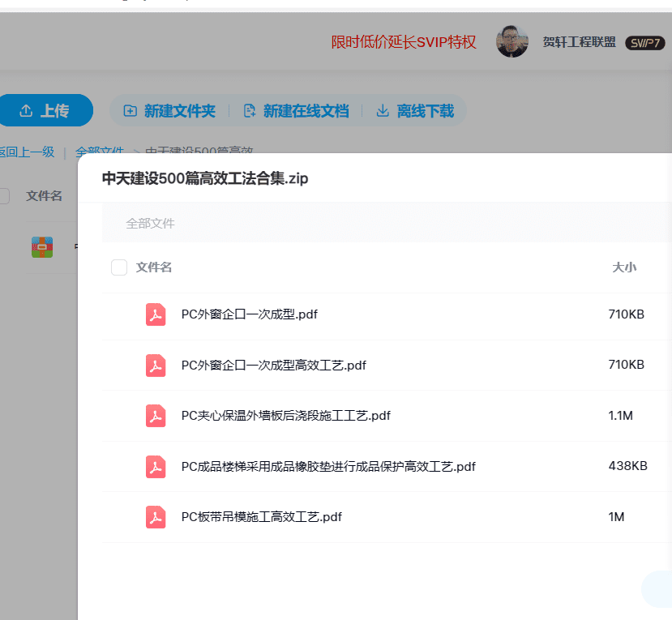Click the blue 上传 upload button
This screenshot has width=672, height=620.
(45, 110)
